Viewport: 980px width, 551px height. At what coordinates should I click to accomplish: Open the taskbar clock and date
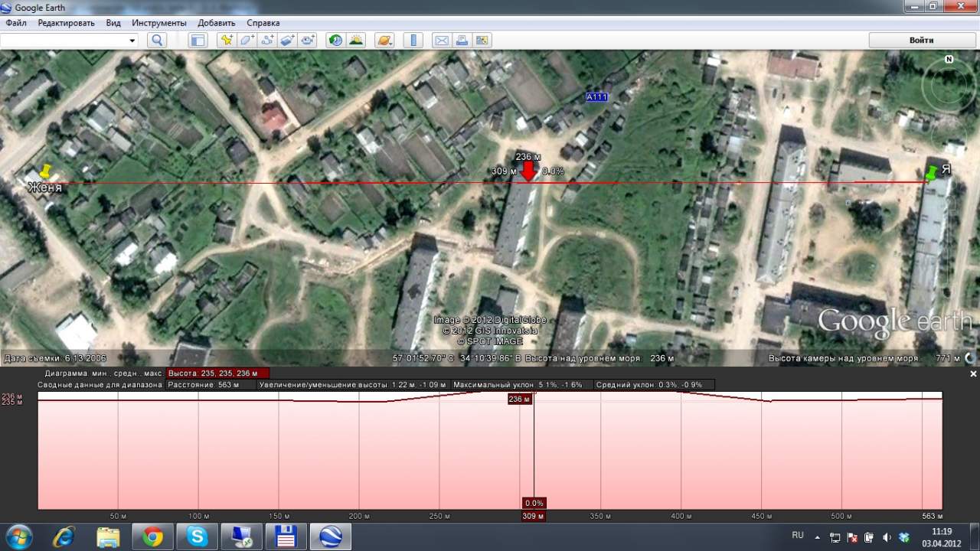click(942, 537)
